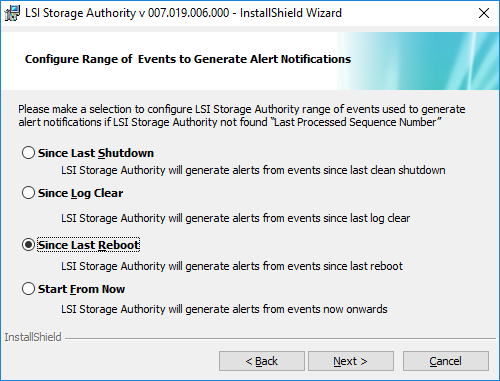Viewport: 500px width, 381px height.
Task: Cancel the installation wizard
Action: coord(446,361)
